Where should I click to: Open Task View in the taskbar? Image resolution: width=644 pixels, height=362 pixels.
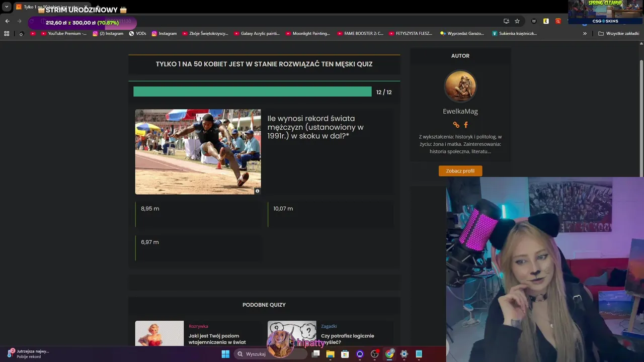pyautogui.click(x=315, y=354)
